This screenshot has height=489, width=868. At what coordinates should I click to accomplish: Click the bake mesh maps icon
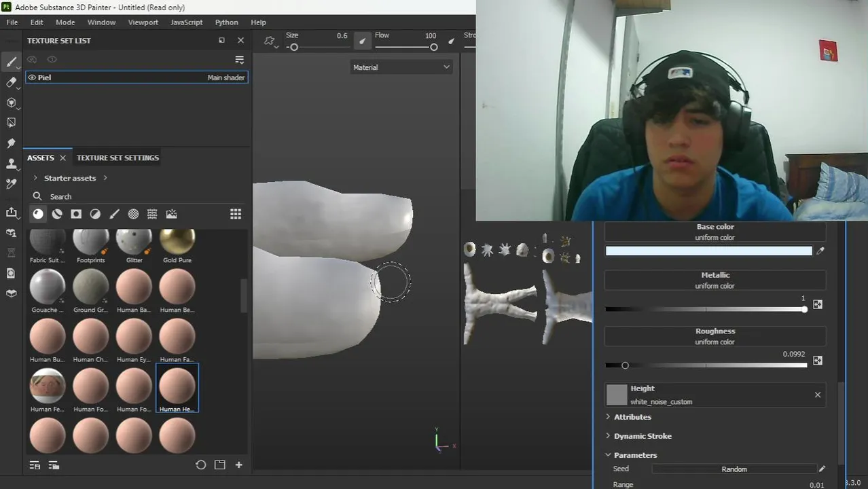click(12, 273)
